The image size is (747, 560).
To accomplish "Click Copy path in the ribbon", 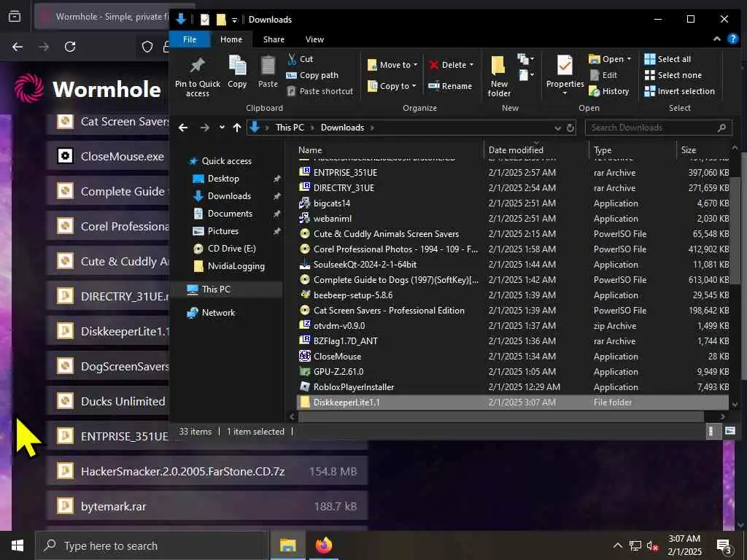I will click(x=312, y=75).
